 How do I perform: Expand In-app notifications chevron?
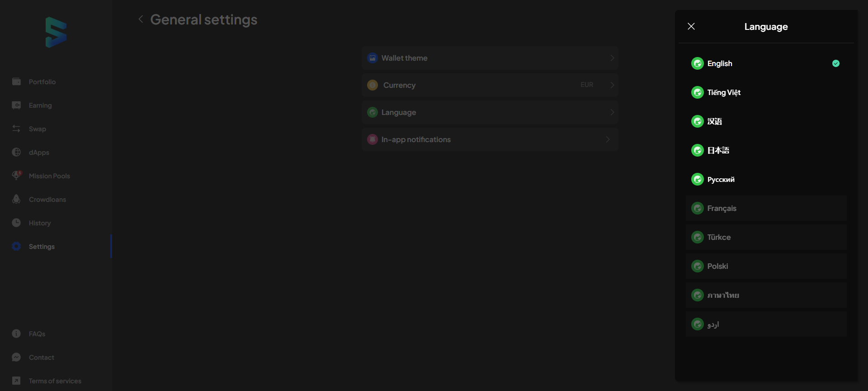(608, 139)
